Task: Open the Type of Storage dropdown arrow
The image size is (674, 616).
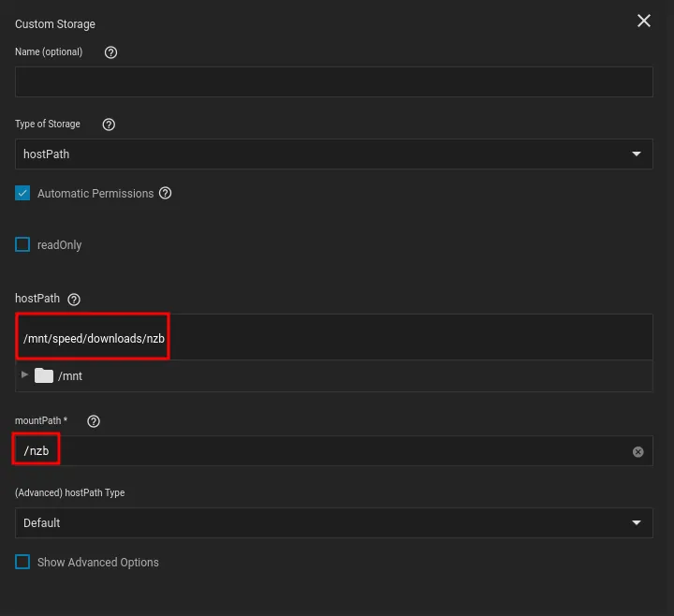Action: (637, 154)
